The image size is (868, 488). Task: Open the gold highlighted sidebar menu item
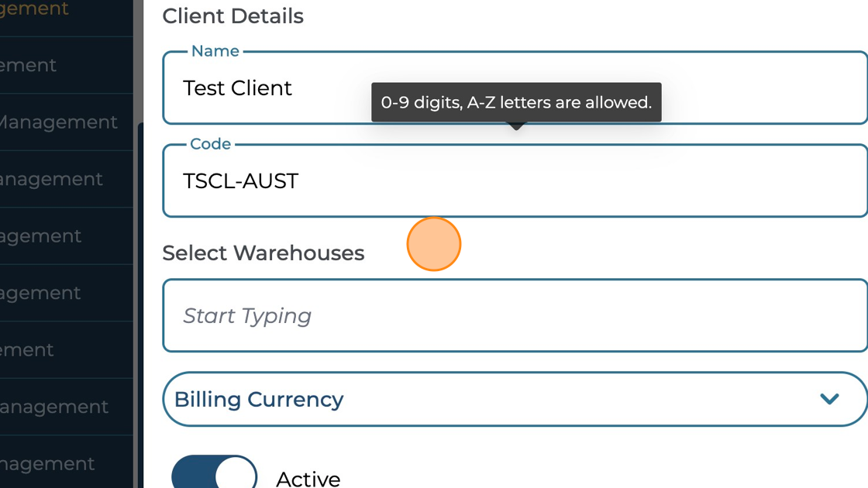click(x=35, y=9)
